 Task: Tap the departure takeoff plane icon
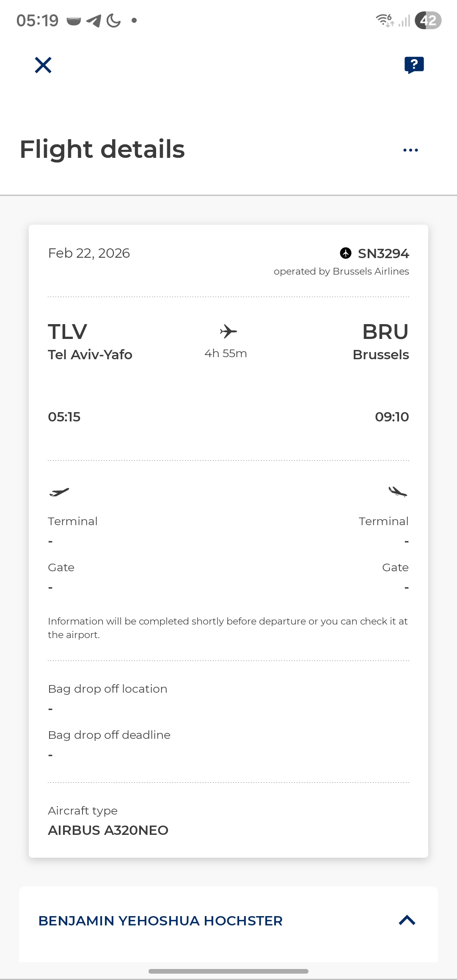[x=59, y=492]
